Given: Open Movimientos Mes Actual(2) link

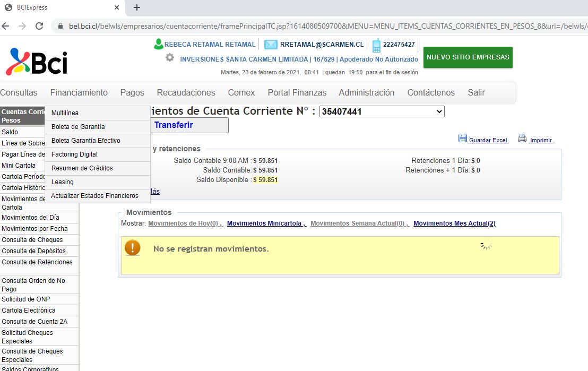Looking at the screenshot, I should (454, 223).
